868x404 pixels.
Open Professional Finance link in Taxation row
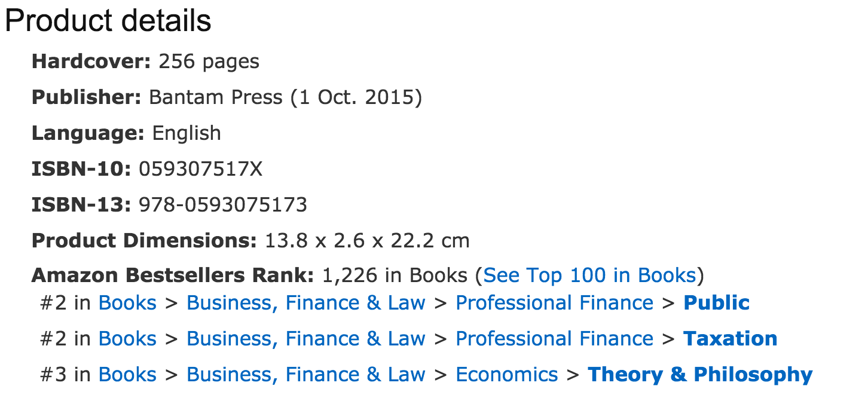click(x=554, y=339)
